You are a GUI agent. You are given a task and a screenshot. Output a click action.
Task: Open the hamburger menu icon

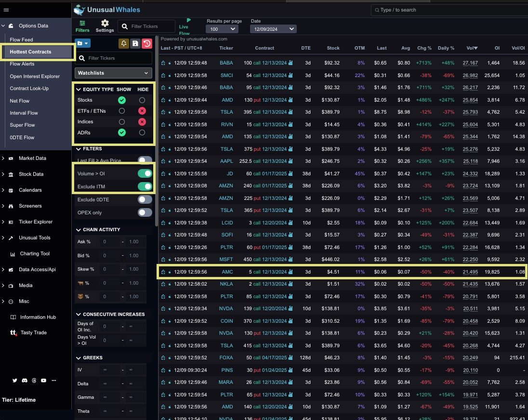click(6, 10)
